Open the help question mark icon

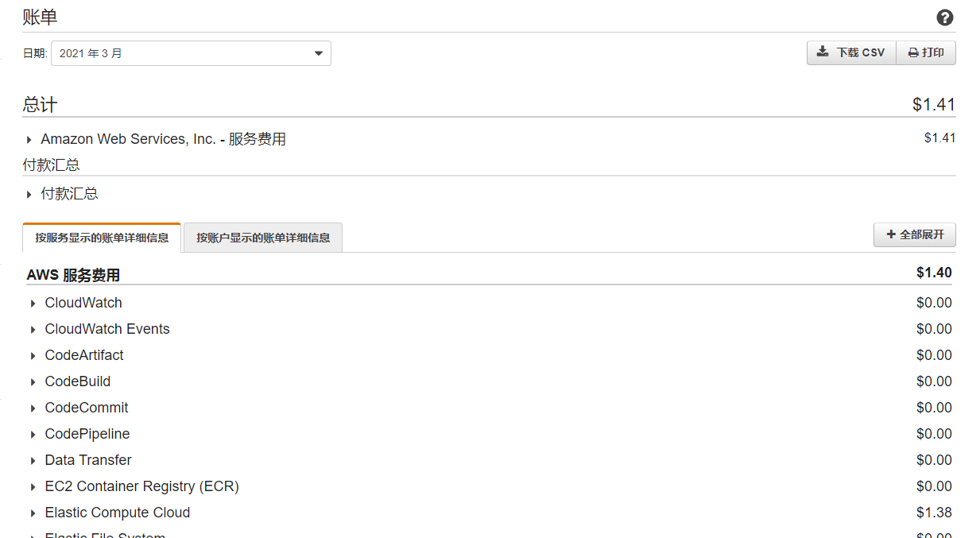click(x=945, y=17)
